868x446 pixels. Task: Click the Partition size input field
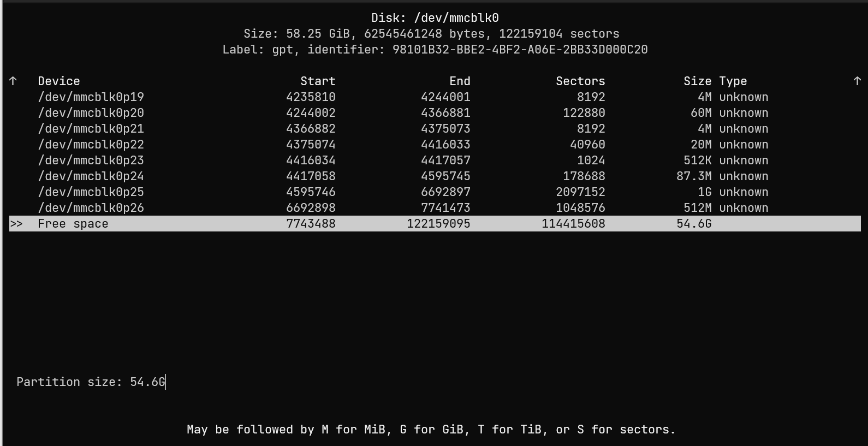(x=147, y=382)
